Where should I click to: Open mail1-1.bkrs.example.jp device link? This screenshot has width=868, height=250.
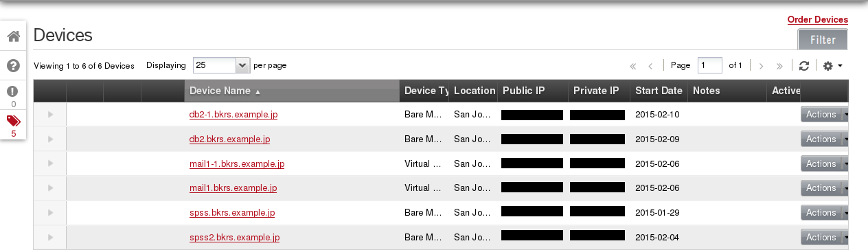pos(237,164)
